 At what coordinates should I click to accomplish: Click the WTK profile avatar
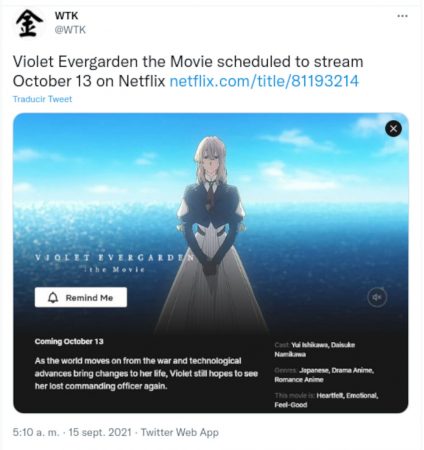[29, 23]
